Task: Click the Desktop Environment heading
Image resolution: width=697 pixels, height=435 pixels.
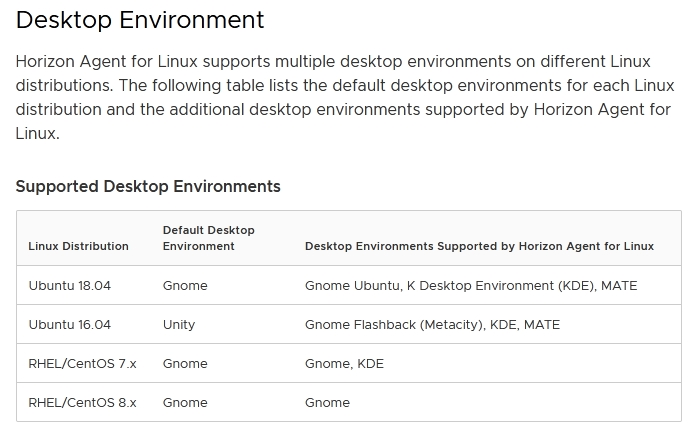Action: click(x=140, y=20)
